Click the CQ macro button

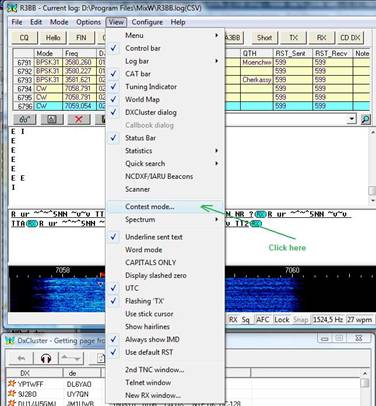coord(24,38)
